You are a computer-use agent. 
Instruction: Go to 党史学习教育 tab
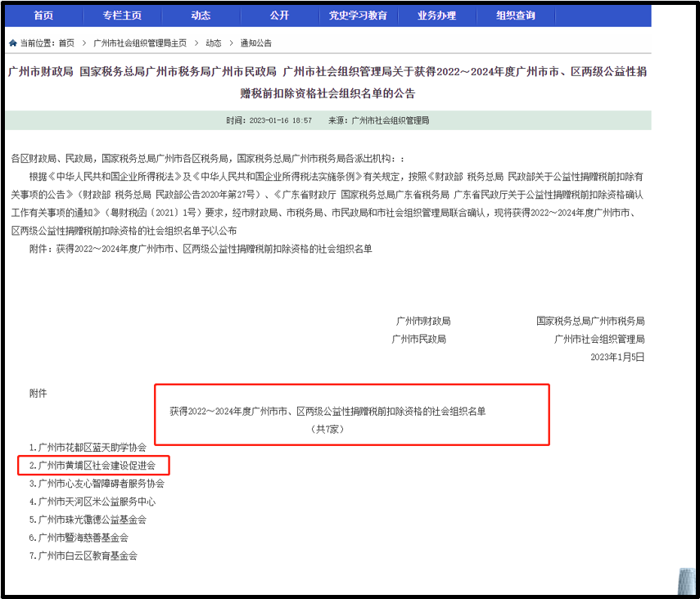pos(358,16)
